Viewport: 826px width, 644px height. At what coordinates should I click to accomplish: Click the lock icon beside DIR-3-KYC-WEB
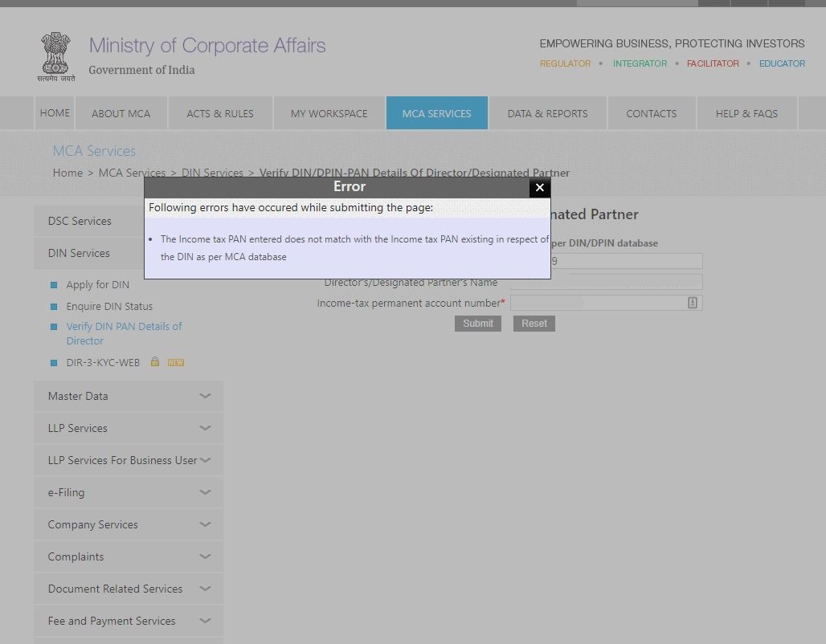[x=155, y=362]
